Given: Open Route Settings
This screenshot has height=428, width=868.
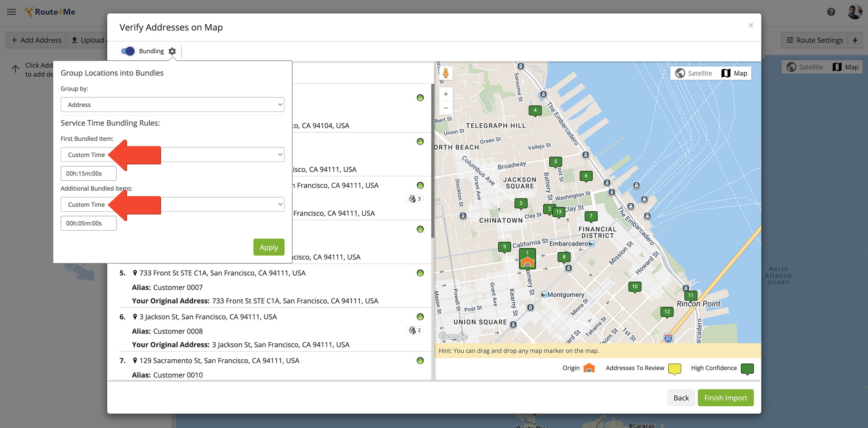Looking at the screenshot, I should [x=814, y=40].
